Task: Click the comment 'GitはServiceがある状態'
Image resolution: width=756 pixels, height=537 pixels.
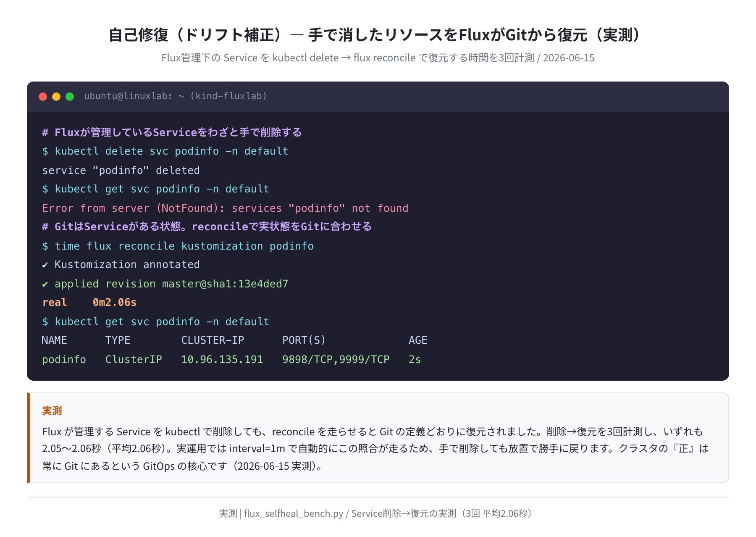Action: click(x=207, y=227)
